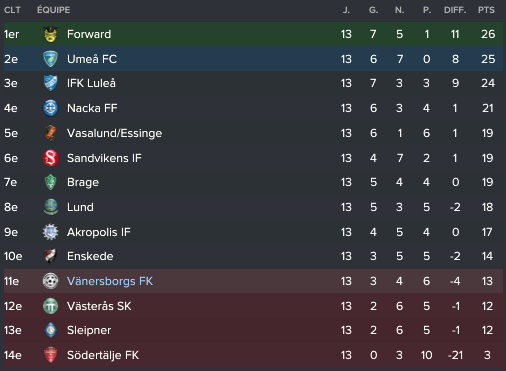This screenshot has height=371, width=506.
Task: Open the Vasalund/Essinge crest icon
Action: pyautogui.click(x=51, y=133)
